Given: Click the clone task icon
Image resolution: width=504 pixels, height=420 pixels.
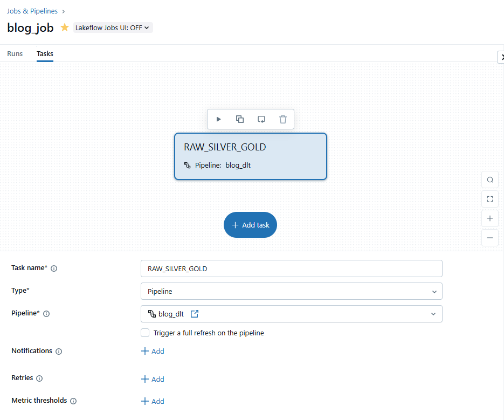Looking at the screenshot, I should pyautogui.click(x=240, y=119).
